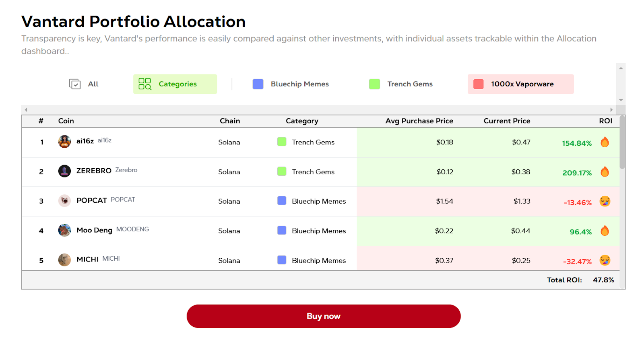Filter by Bluechip Memes
Viewport: 644px width, 344px height.
pos(291,84)
